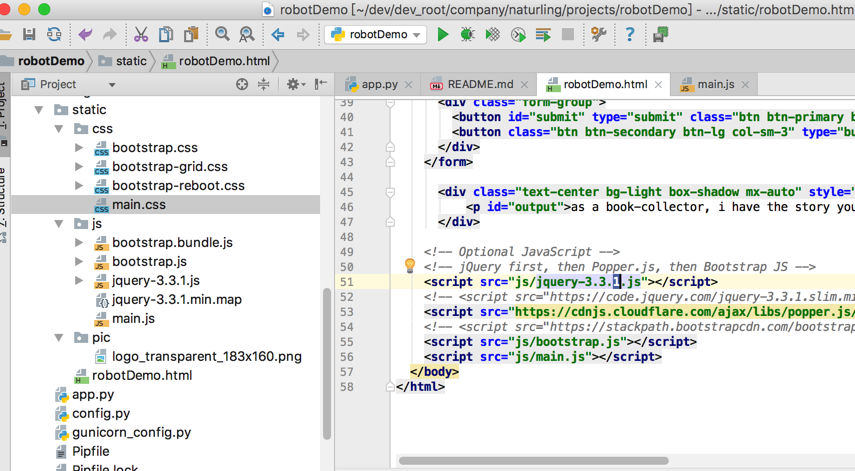Open Settings via the wrench icon
The height and width of the screenshot is (471, 855).
(599, 35)
